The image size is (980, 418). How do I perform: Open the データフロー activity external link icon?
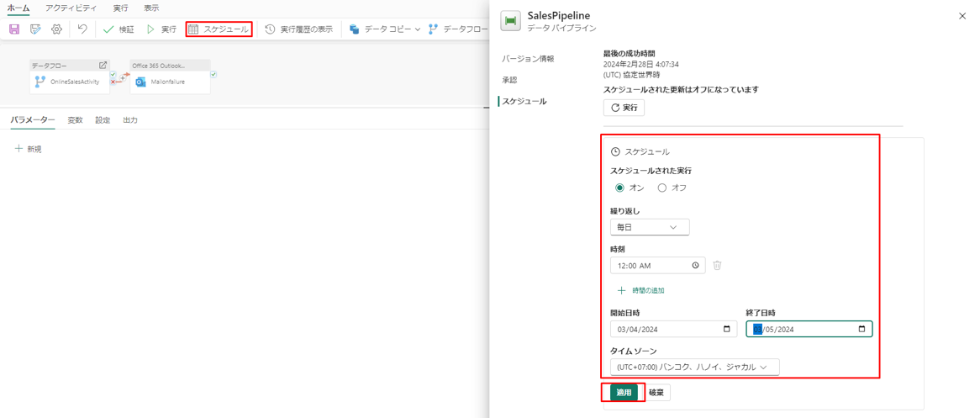pos(103,66)
